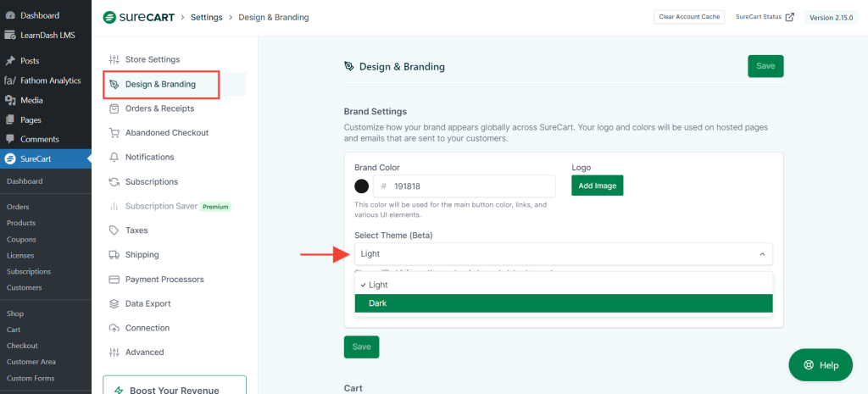Open the Help chat widget
868x394 pixels.
click(x=821, y=365)
